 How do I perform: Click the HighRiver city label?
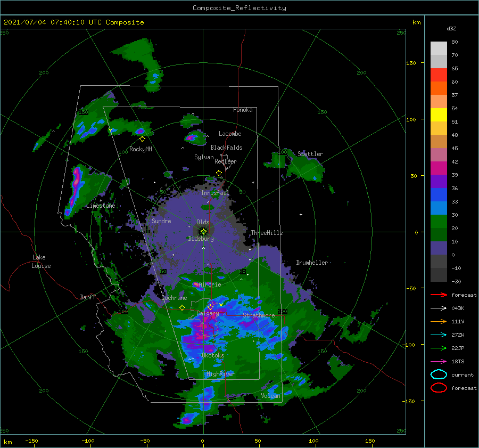coord(221,374)
